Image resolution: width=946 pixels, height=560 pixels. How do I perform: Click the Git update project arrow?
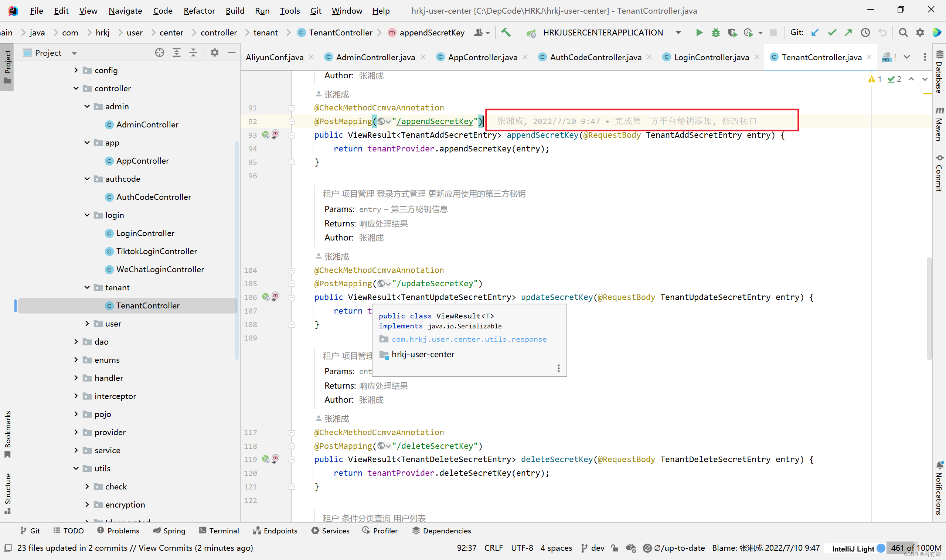(x=815, y=33)
